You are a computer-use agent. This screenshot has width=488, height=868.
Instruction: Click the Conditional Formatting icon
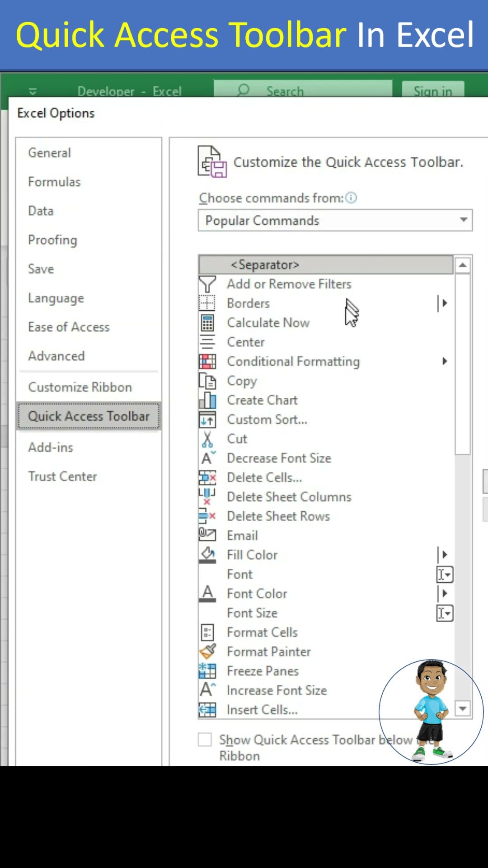[x=207, y=362]
